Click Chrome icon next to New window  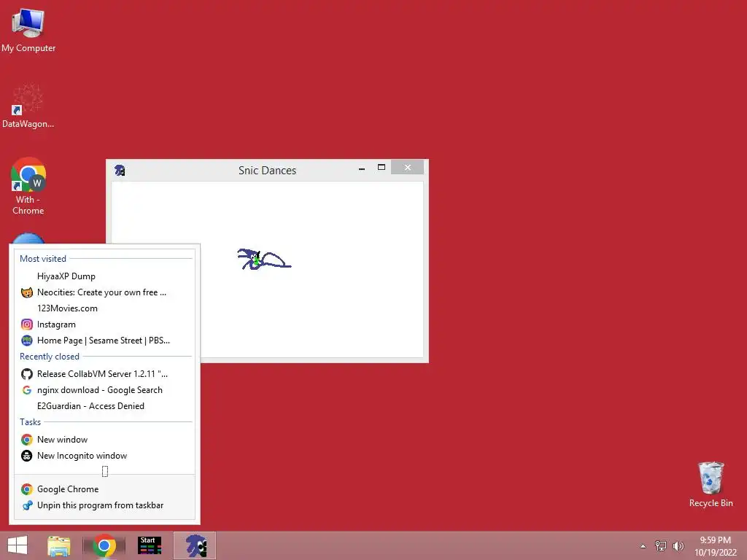point(27,440)
